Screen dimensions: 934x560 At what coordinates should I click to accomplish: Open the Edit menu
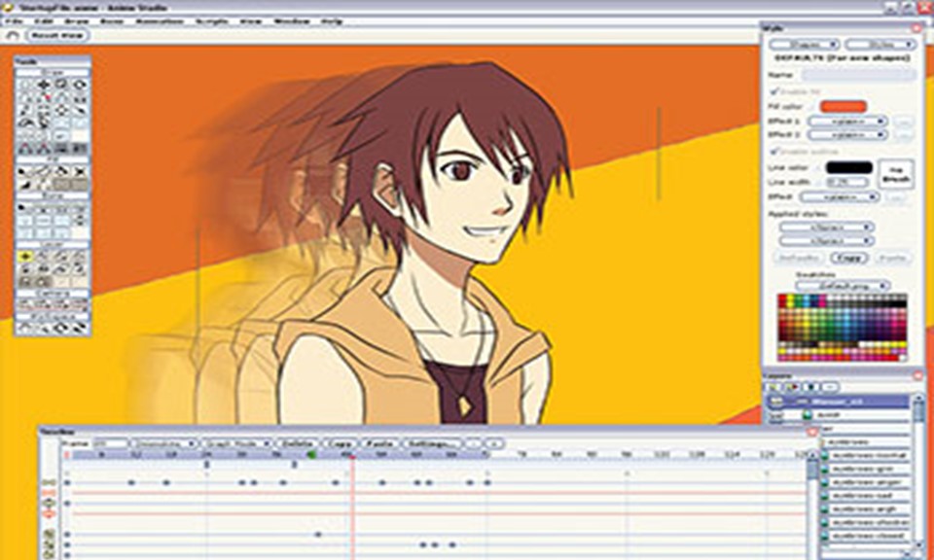44,21
